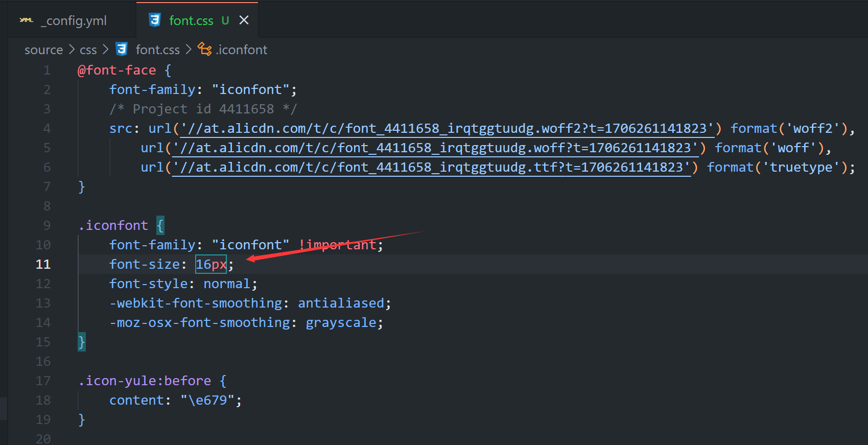
Task: Click the closing brace on line 15
Action: pyautogui.click(x=82, y=342)
